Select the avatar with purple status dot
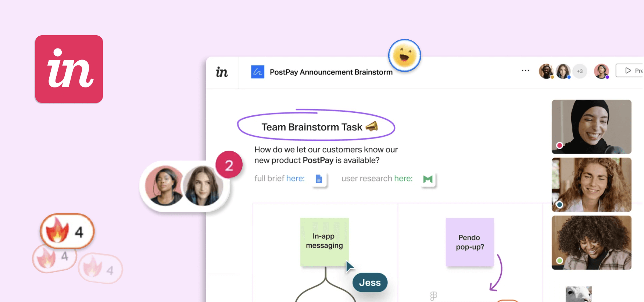Viewport: 644px width, 302px height. point(602,71)
